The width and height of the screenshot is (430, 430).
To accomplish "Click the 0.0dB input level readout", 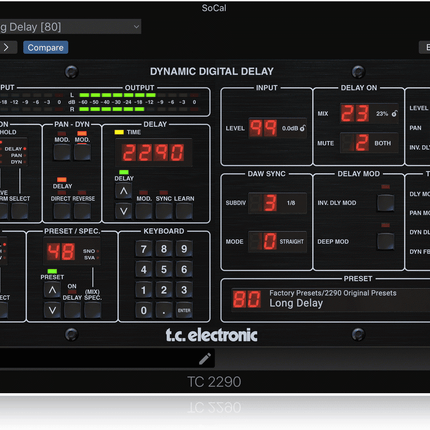I will point(290,128).
